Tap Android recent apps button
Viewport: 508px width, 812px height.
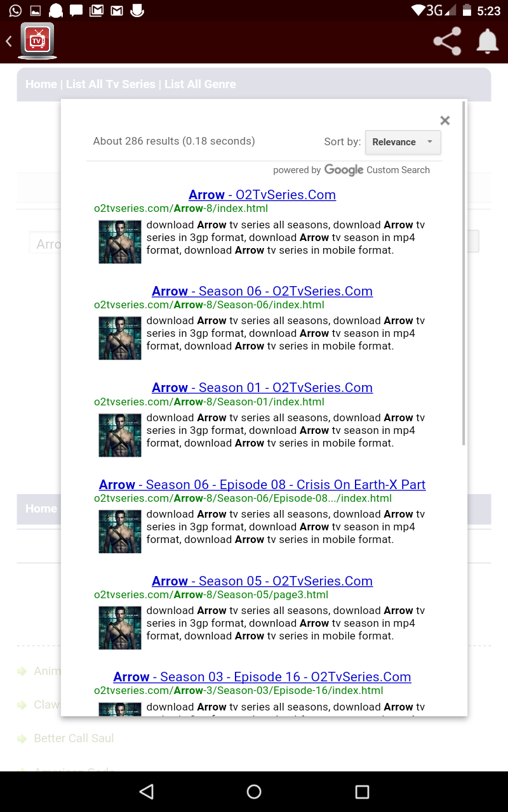[362, 791]
